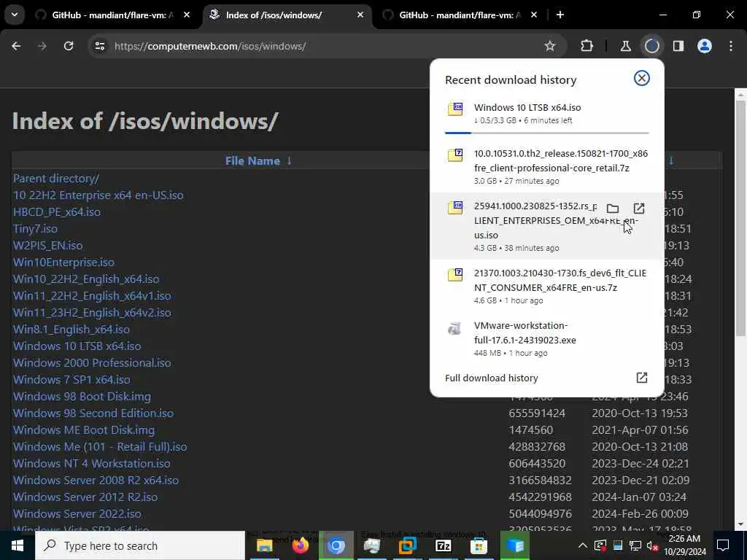This screenshot has width=747, height=560.
Task: Close the Recent download history popup
Action: tap(642, 78)
